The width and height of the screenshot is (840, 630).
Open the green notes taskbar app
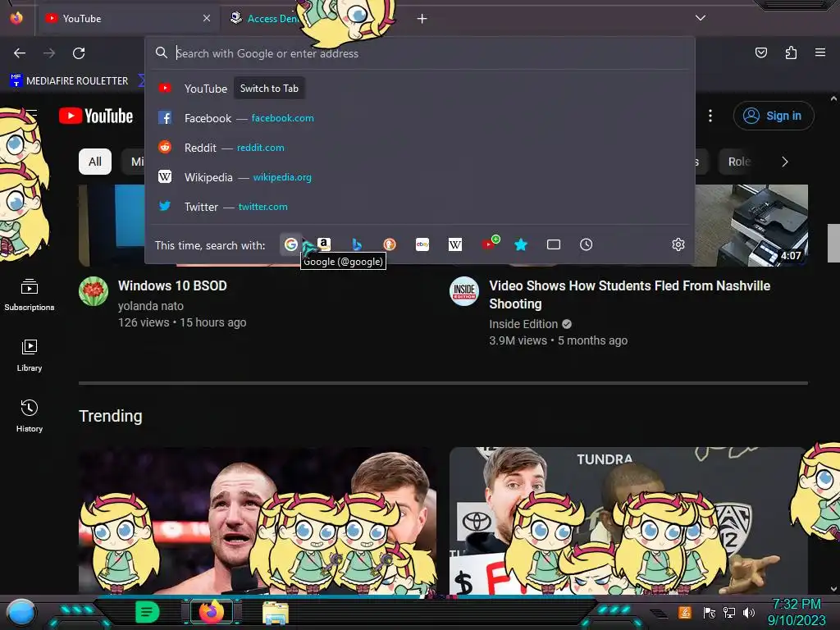coord(148,612)
